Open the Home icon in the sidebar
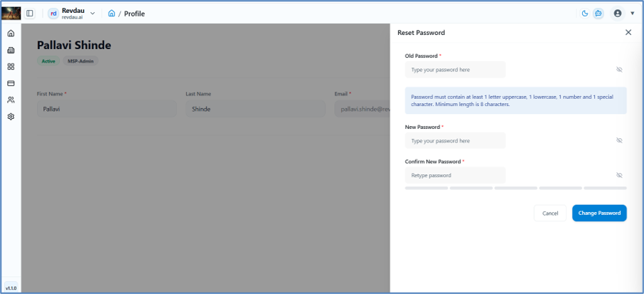This screenshot has width=644, height=294. pyautogui.click(x=11, y=33)
